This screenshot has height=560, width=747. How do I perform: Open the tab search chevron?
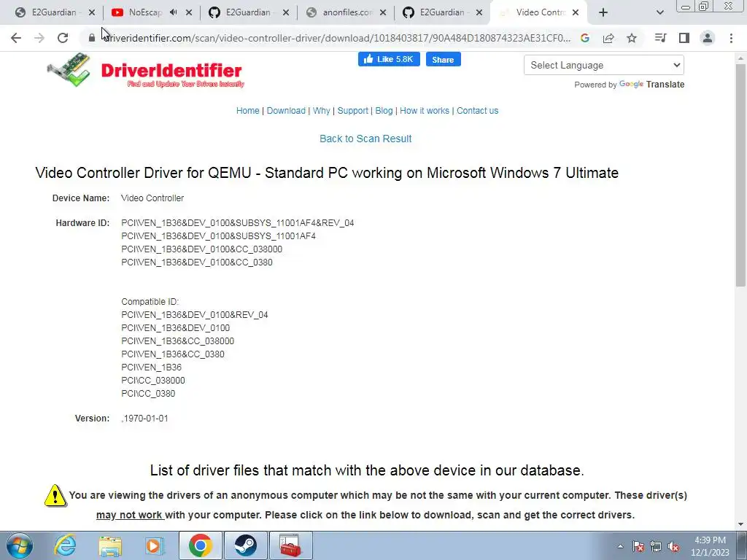tap(659, 12)
